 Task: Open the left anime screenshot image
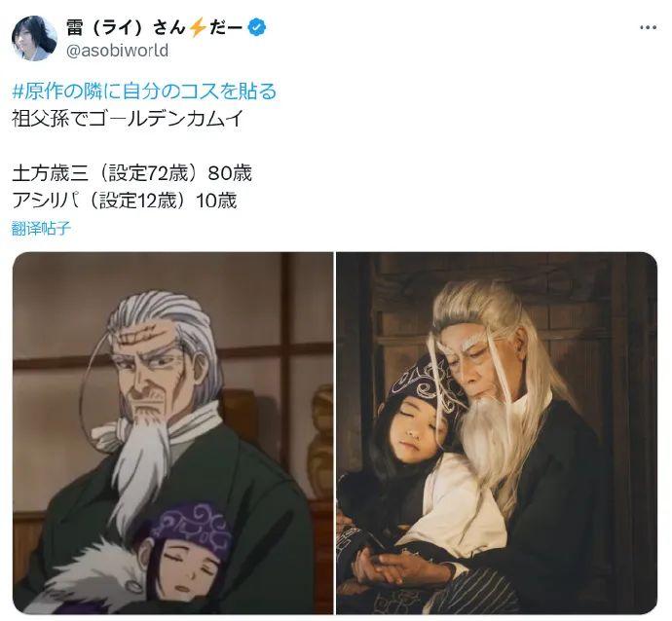[172, 433]
